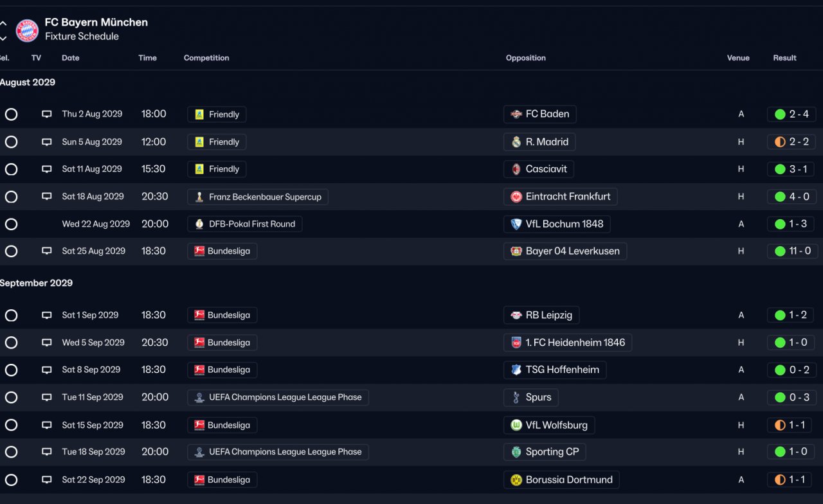Open the 4 - 0 Supercup result
Viewport: 823px width, 504px height.
[x=792, y=197]
